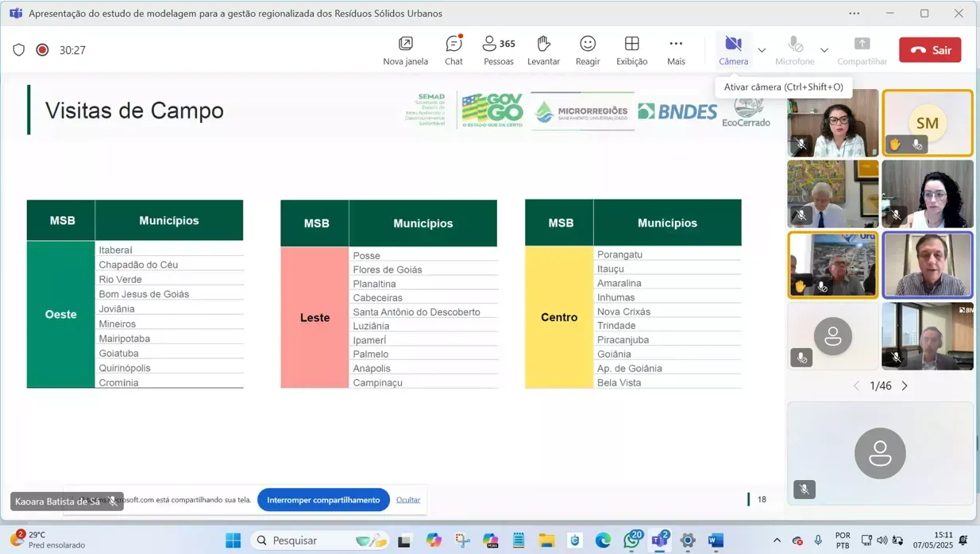The height and width of the screenshot is (554, 980).
Task: Show hidden system tray icons
Action: pyautogui.click(x=777, y=540)
